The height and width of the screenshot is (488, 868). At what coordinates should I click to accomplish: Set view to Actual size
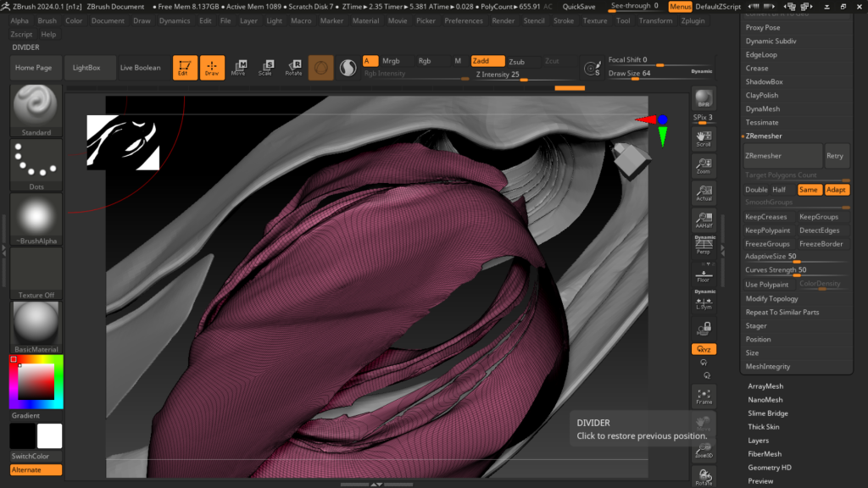pos(704,192)
